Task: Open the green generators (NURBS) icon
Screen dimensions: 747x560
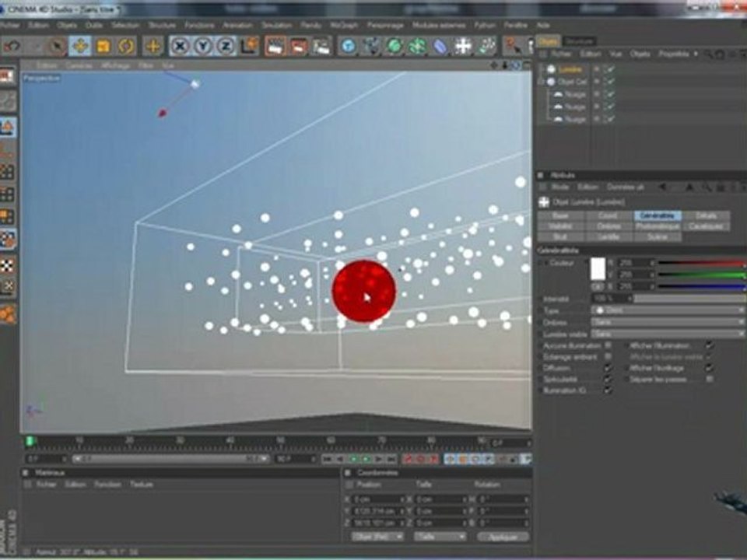Action: pyautogui.click(x=395, y=46)
